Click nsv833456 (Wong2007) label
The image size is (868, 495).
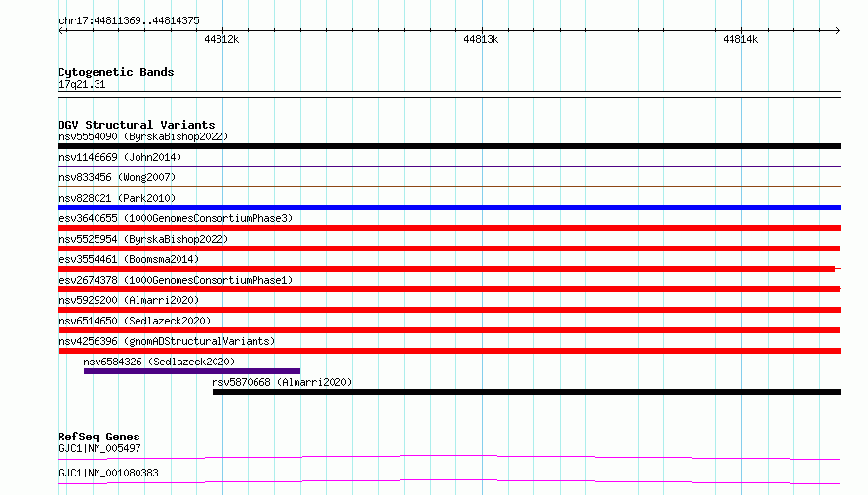point(117,177)
